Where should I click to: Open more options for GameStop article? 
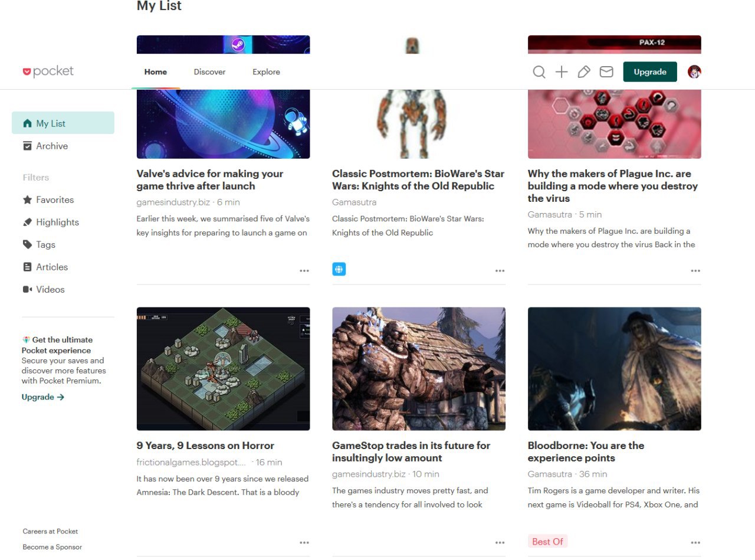tap(500, 542)
